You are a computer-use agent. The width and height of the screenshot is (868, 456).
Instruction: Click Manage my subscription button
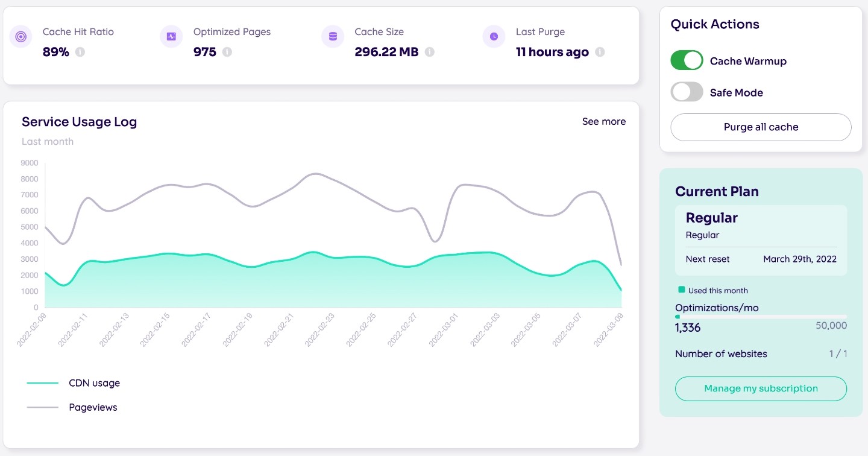(x=761, y=388)
